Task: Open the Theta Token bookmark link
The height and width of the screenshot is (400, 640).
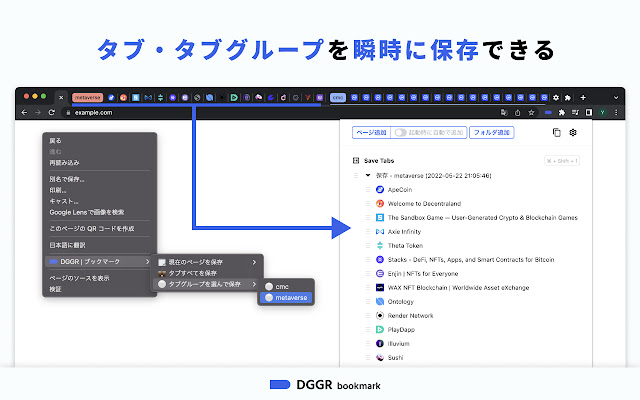Action: point(405,245)
